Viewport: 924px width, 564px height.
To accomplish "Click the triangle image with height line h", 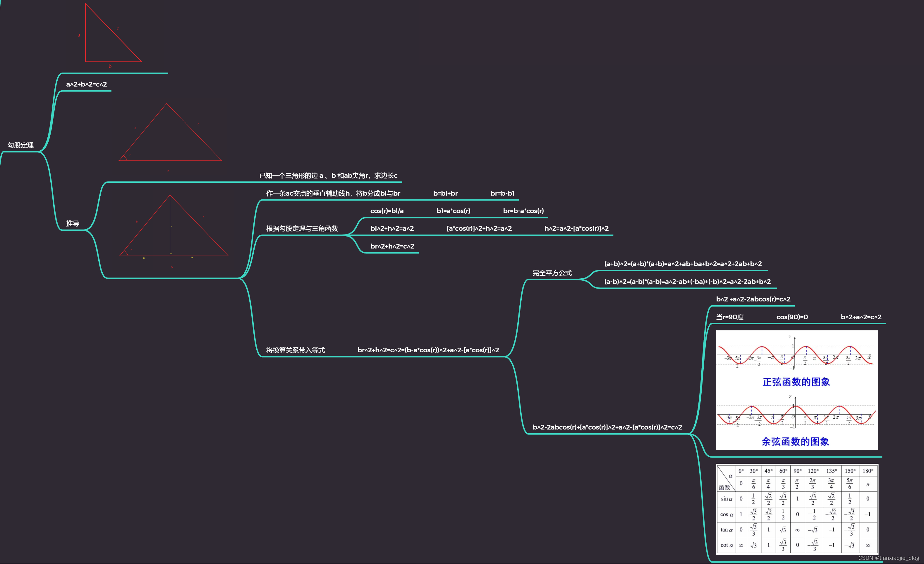I will [173, 230].
